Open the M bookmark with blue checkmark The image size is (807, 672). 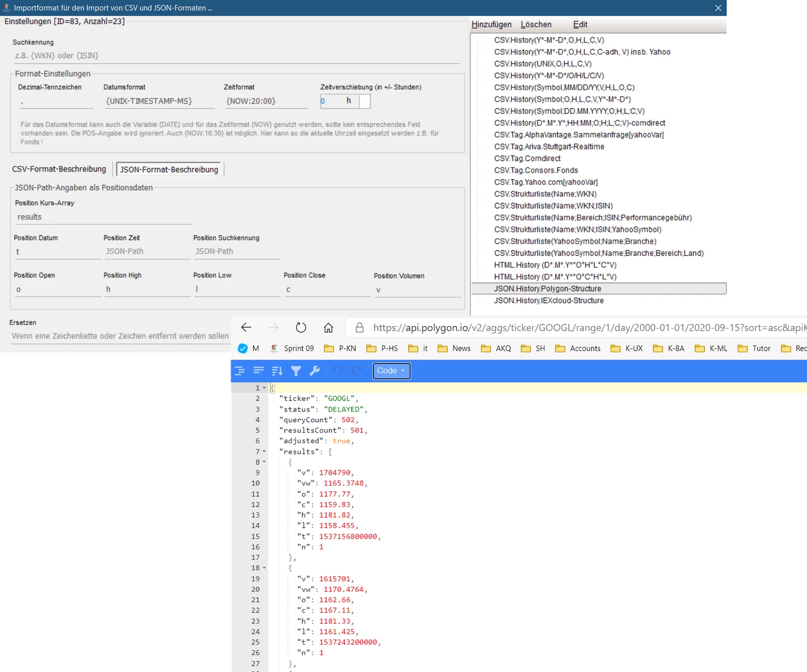click(x=249, y=348)
